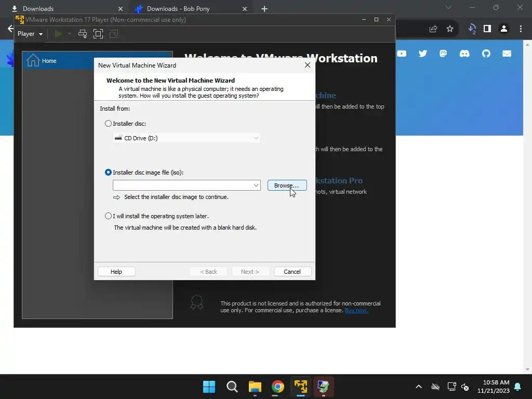The width and height of the screenshot is (532, 399).
Task: Click the share page icon in Chrome
Action: pos(433,29)
